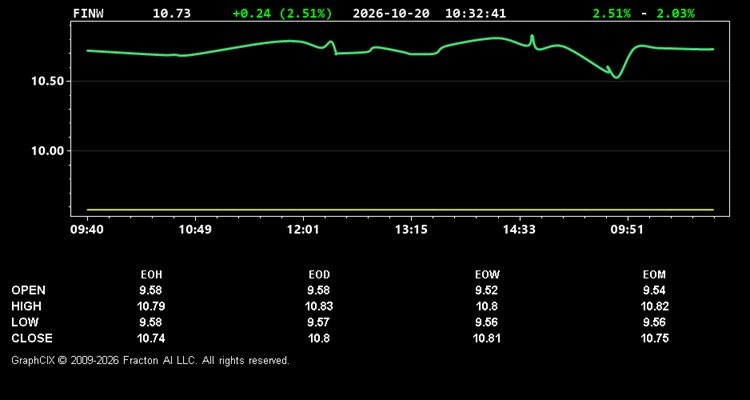Click the 10.00 y-axis label

point(48,150)
